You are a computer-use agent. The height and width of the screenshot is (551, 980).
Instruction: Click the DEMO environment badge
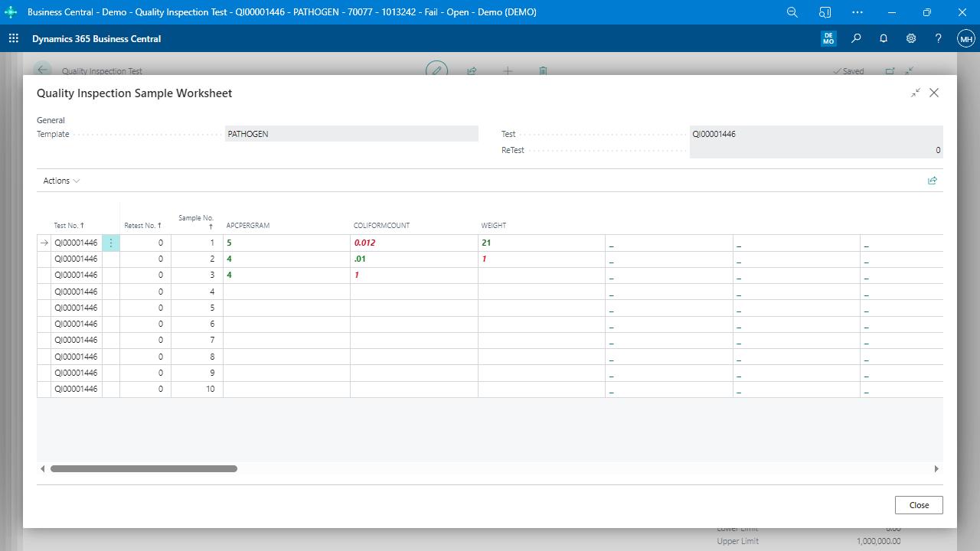(828, 38)
